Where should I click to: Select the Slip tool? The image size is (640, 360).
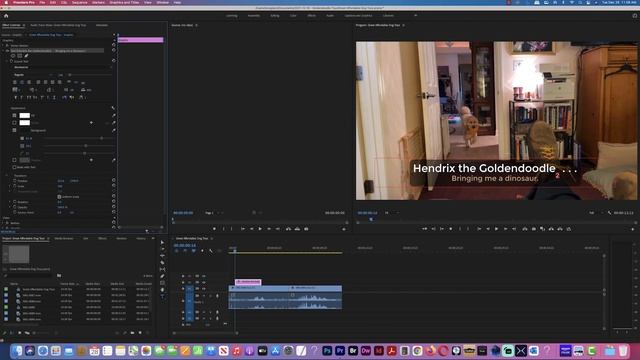tap(162, 269)
